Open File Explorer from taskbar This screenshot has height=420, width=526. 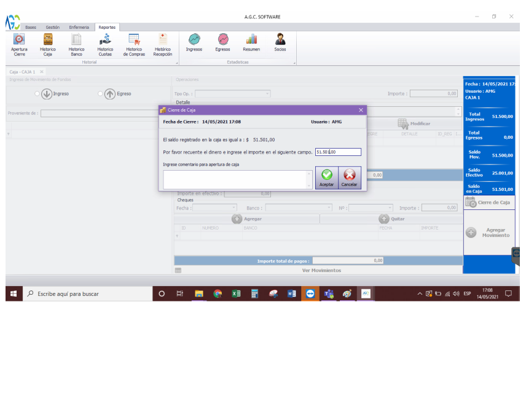(x=199, y=294)
